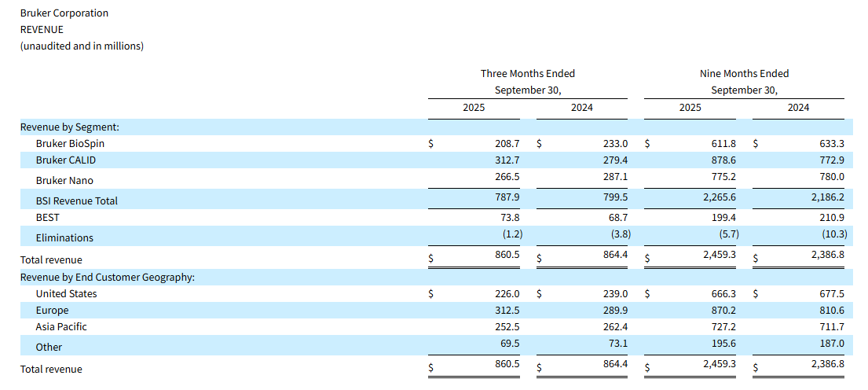
Task: Click Revenue by End Customer Geography heading
Action: point(107,277)
